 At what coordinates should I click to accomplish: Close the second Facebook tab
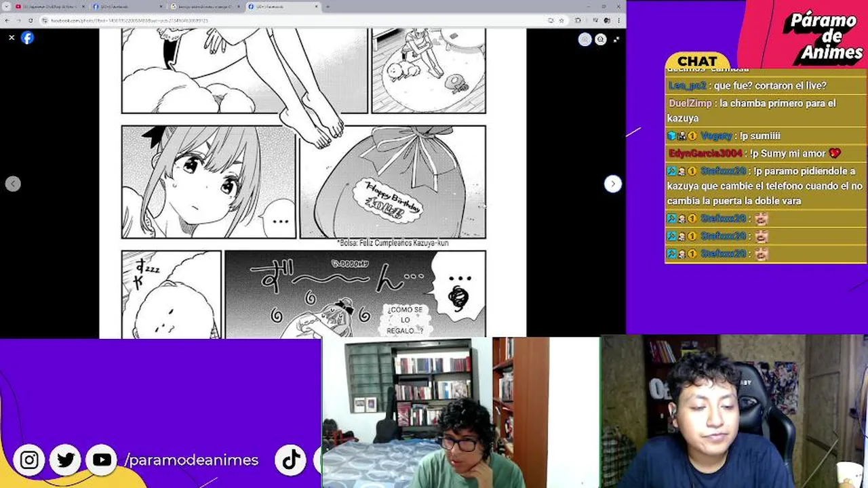pyautogui.click(x=161, y=7)
